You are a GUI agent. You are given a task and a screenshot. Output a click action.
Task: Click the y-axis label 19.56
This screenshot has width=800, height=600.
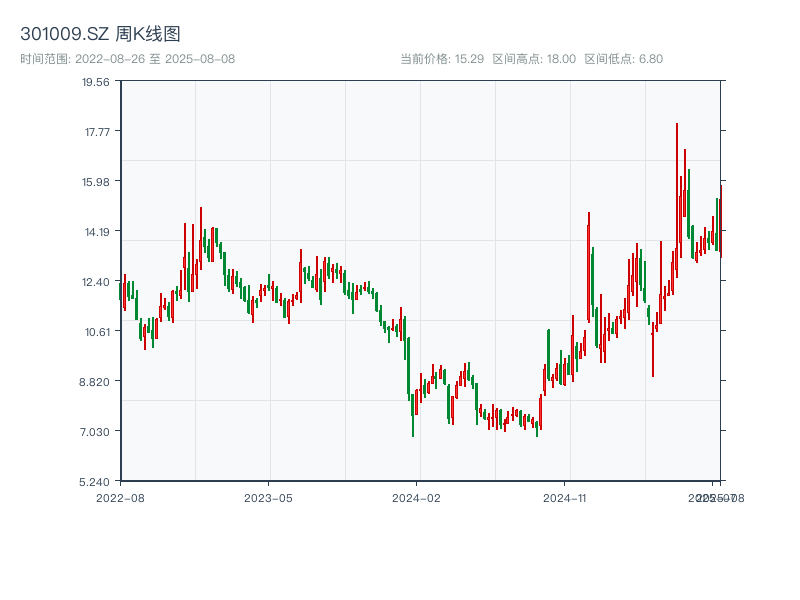coord(96,82)
